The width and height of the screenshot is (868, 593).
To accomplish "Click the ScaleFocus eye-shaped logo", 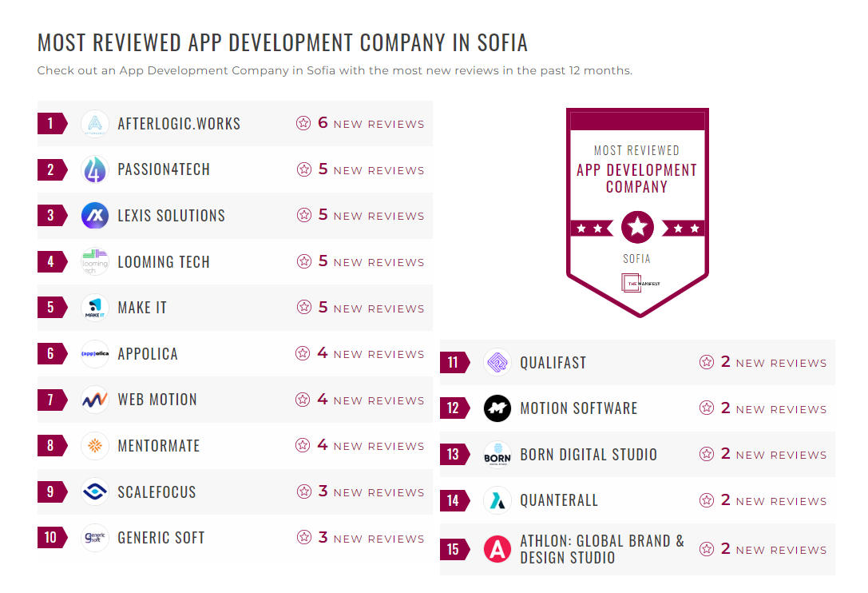I will (95, 492).
